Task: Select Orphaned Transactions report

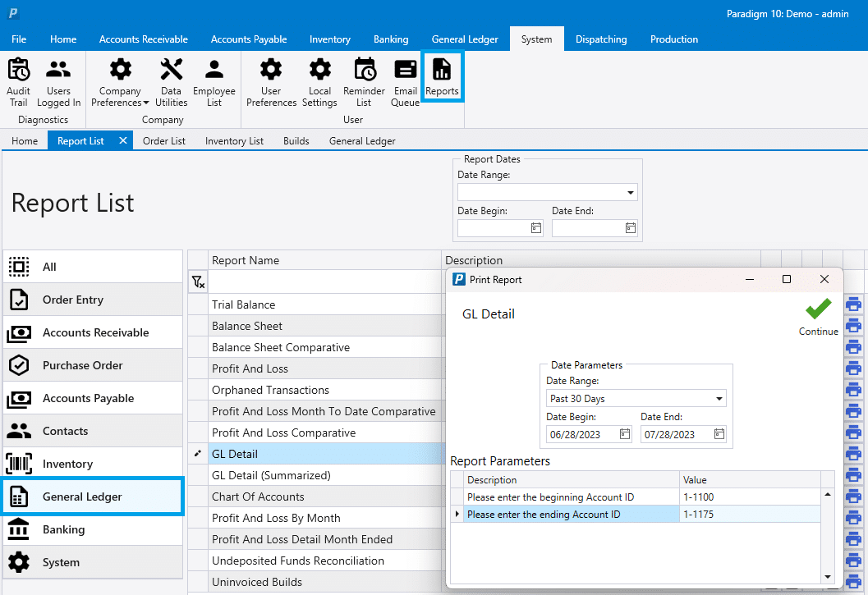Action: (x=325, y=390)
